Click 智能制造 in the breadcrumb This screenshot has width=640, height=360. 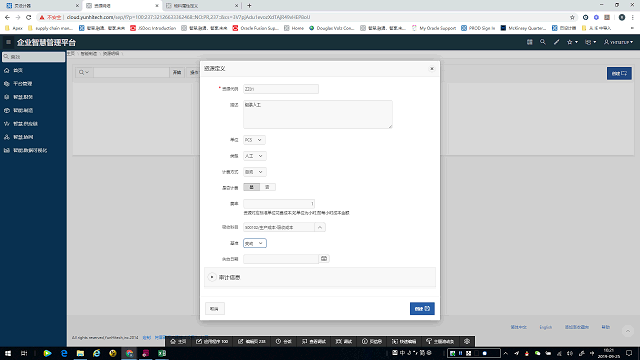point(89,54)
